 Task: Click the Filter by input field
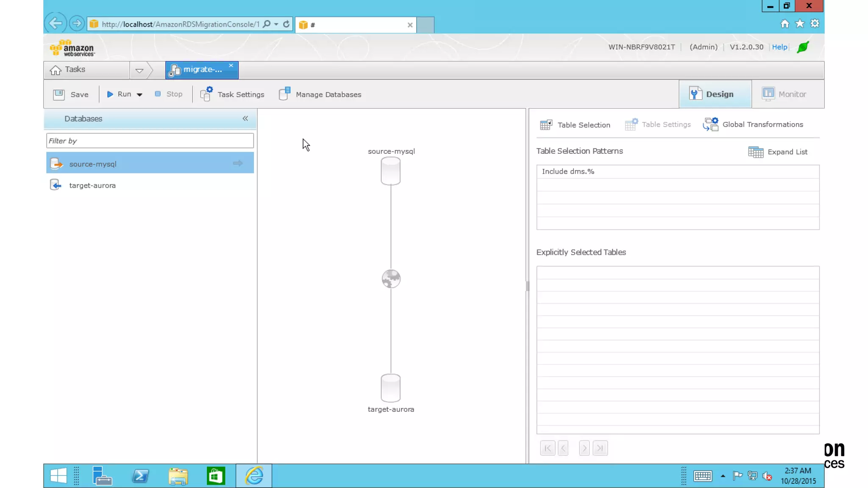150,141
